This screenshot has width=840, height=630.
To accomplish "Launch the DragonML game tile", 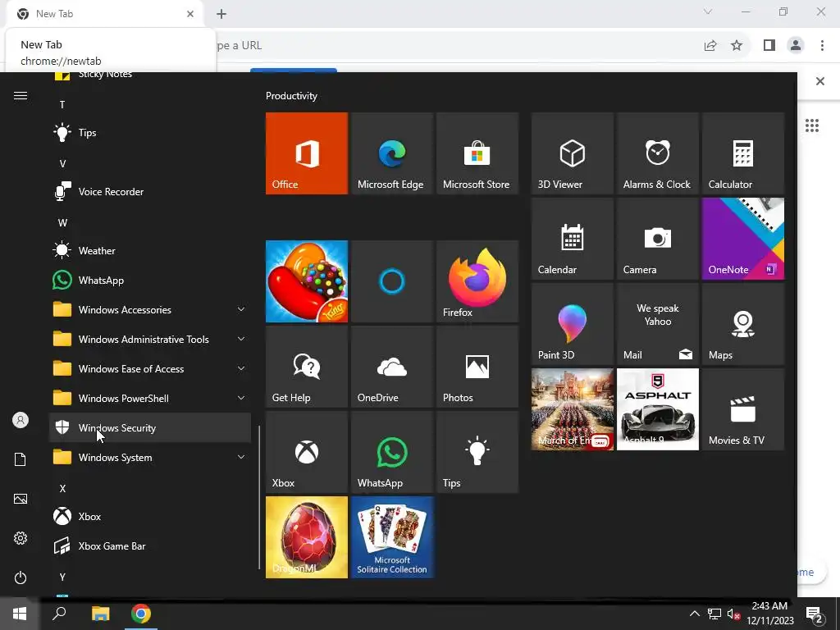I will 307,536.
